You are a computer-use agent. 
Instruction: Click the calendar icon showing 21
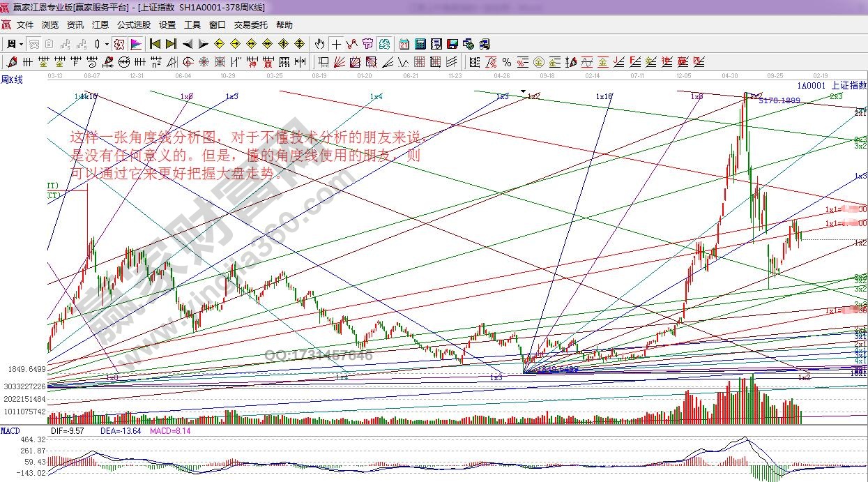[x=404, y=44]
